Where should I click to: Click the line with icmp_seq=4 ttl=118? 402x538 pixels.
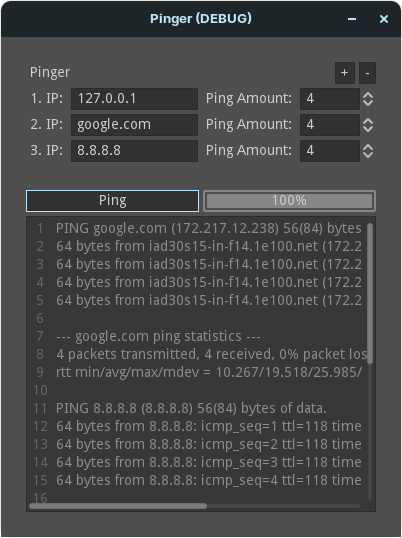point(209,480)
